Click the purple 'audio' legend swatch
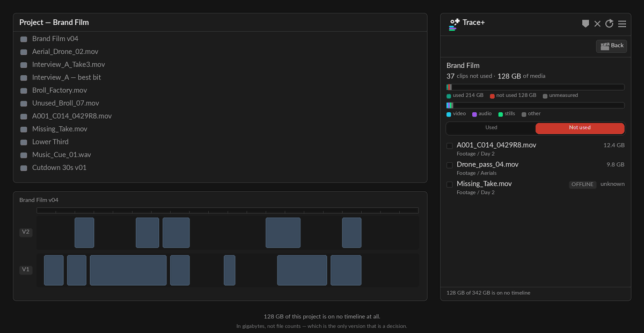This screenshot has height=333, width=644. pyautogui.click(x=474, y=114)
